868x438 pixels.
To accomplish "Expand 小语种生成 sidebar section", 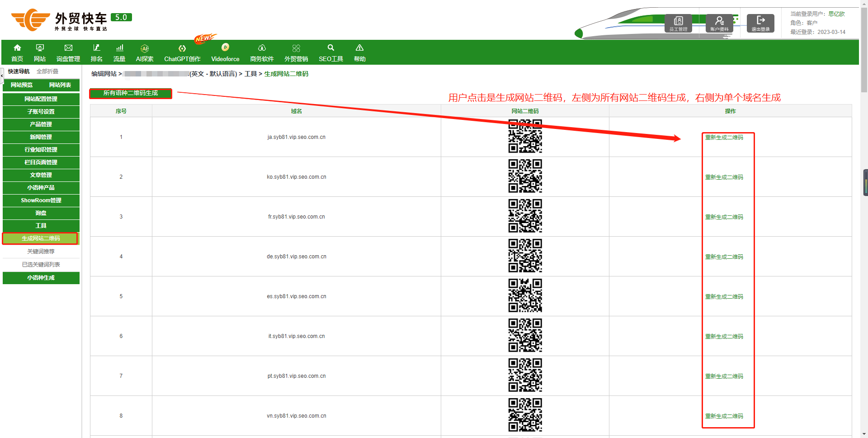I will 41,278.
